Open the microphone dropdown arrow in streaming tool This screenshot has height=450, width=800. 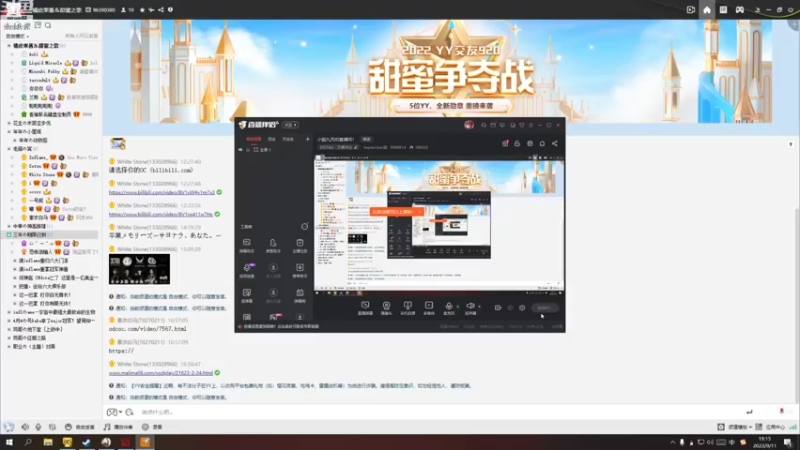tap(457, 306)
